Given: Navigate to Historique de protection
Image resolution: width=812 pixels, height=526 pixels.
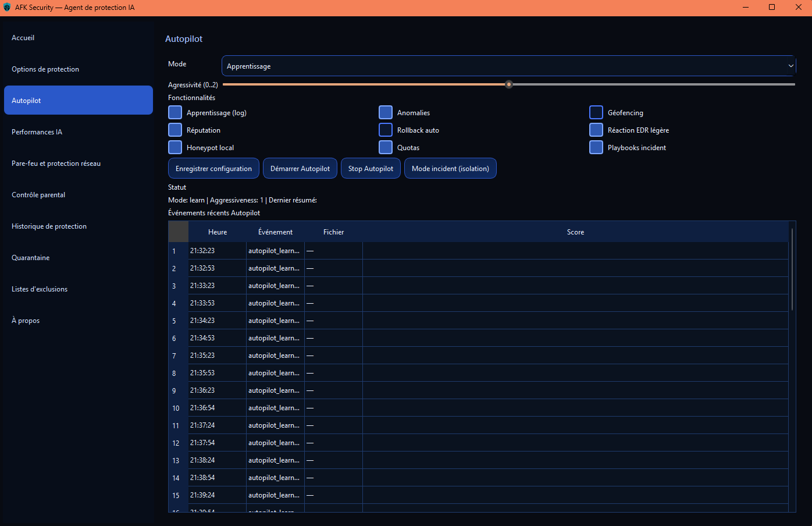Looking at the screenshot, I should pos(49,226).
